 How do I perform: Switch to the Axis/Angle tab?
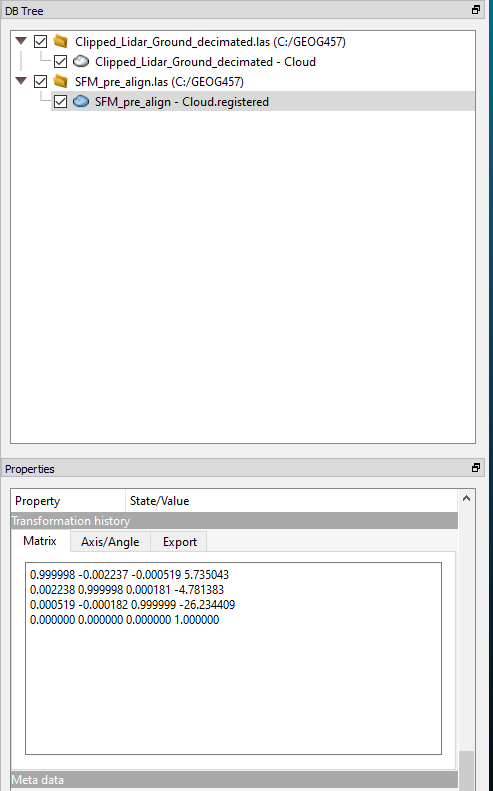110,541
